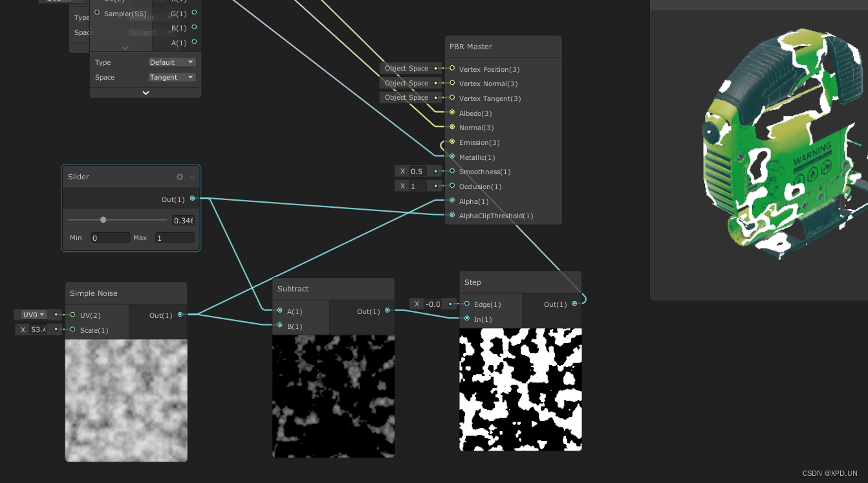Click the Smoothness(1) input port
This screenshot has width=868, height=483.
click(452, 171)
